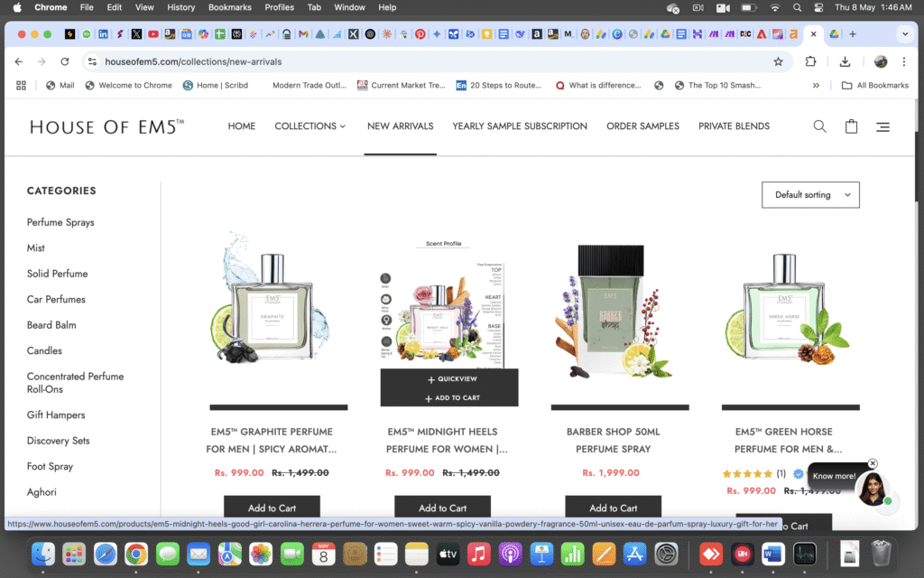Go back to previous page

19,61
